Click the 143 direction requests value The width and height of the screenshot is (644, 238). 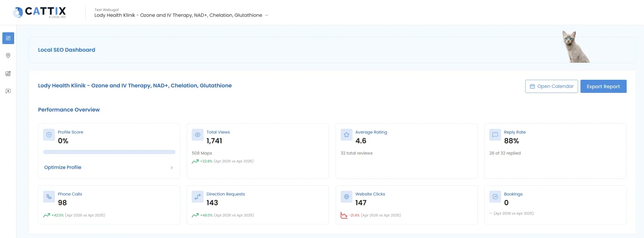tap(212, 203)
